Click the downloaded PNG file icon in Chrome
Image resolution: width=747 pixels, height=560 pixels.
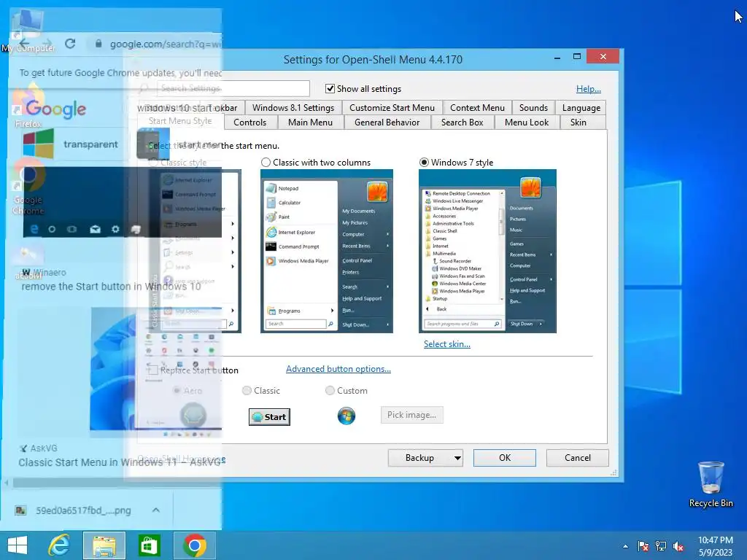pos(20,510)
